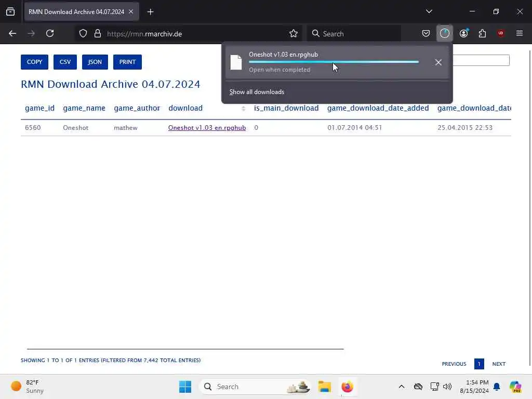The width and height of the screenshot is (532, 399).
Task: Export table as JSON
Action: (95, 62)
